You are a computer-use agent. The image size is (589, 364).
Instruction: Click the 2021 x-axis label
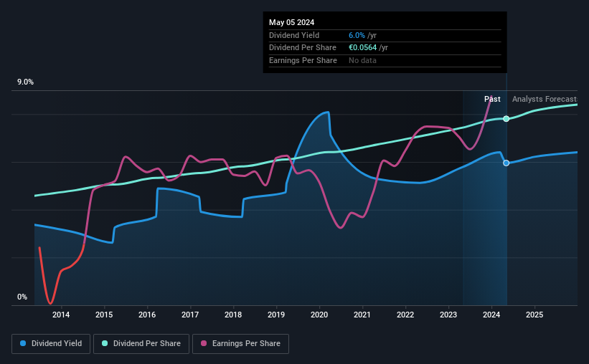(x=362, y=315)
